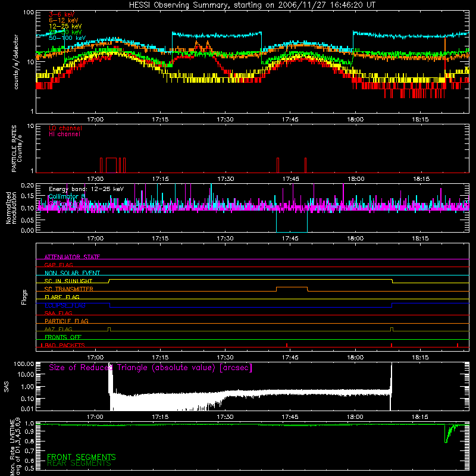476x476 pixels.
Task: Select the 6-12 keV legend label
Action: pos(63,20)
